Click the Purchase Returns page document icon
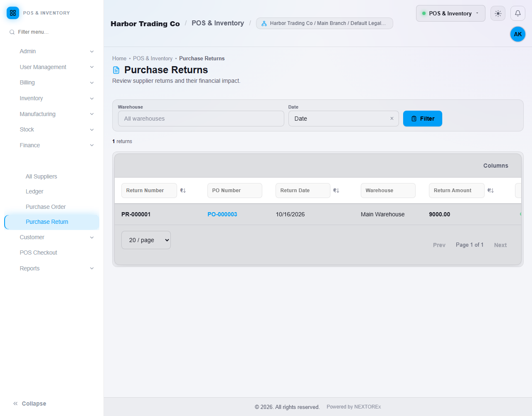Viewport: 532px width, 416px height. [x=116, y=70]
